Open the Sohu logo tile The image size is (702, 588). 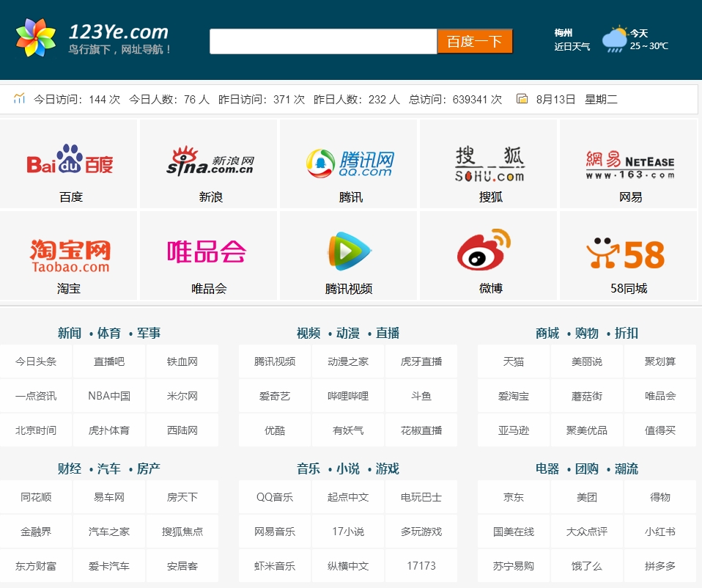click(x=490, y=163)
